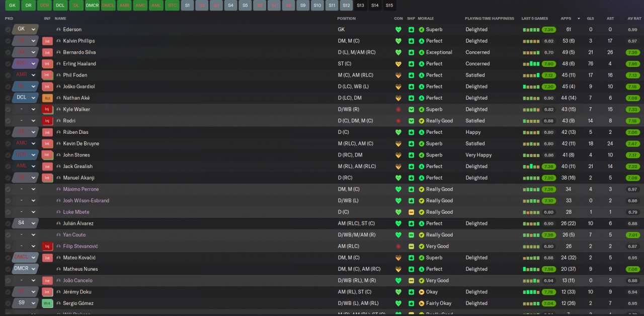This screenshot has width=644, height=316.
Task: Select the S9 substitute slot
Action: click(x=302, y=6)
